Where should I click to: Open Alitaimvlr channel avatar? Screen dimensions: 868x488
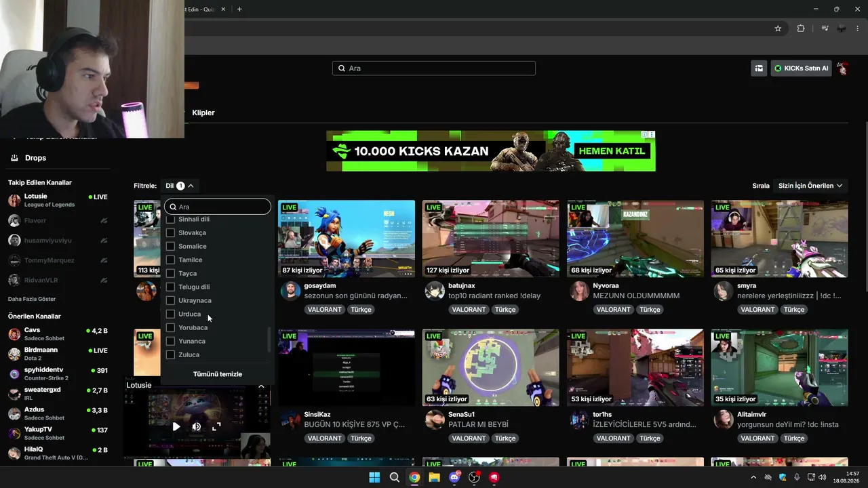coord(724,420)
